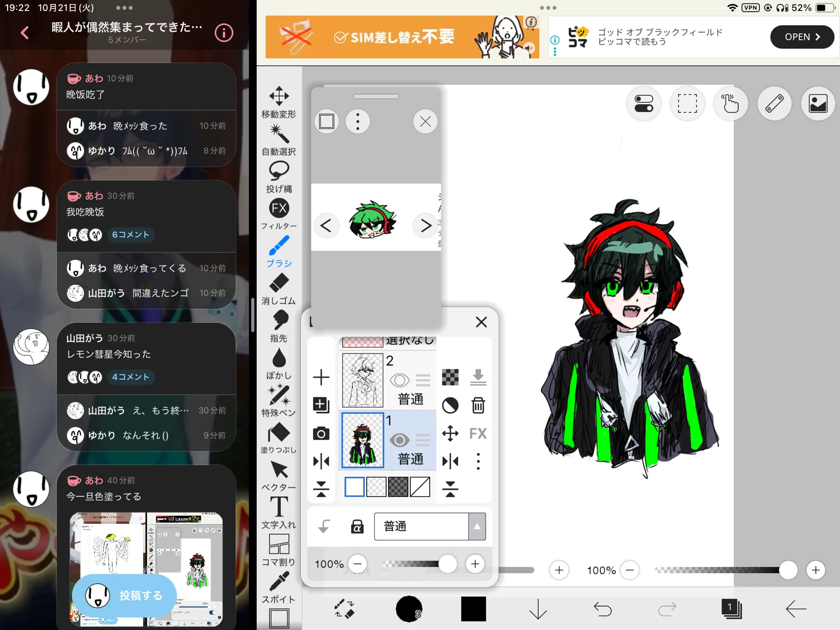Select the ぼかし blur tool

pos(279,364)
